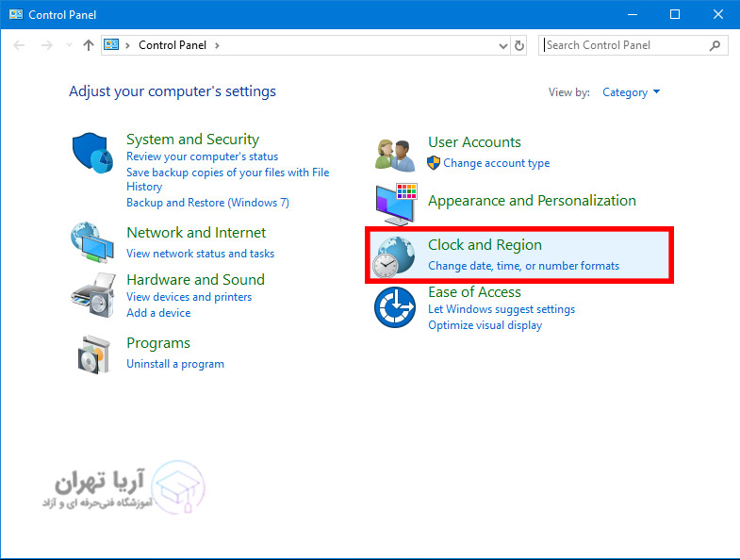
Task: Click Change date, time, or number formats
Action: coord(523,266)
